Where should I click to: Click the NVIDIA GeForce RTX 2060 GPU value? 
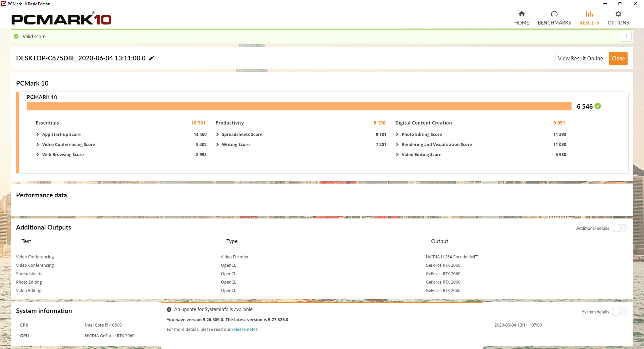pos(110,336)
